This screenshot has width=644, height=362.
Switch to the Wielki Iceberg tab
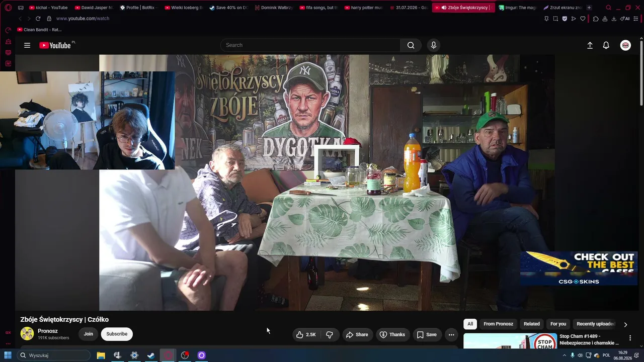(184, 8)
